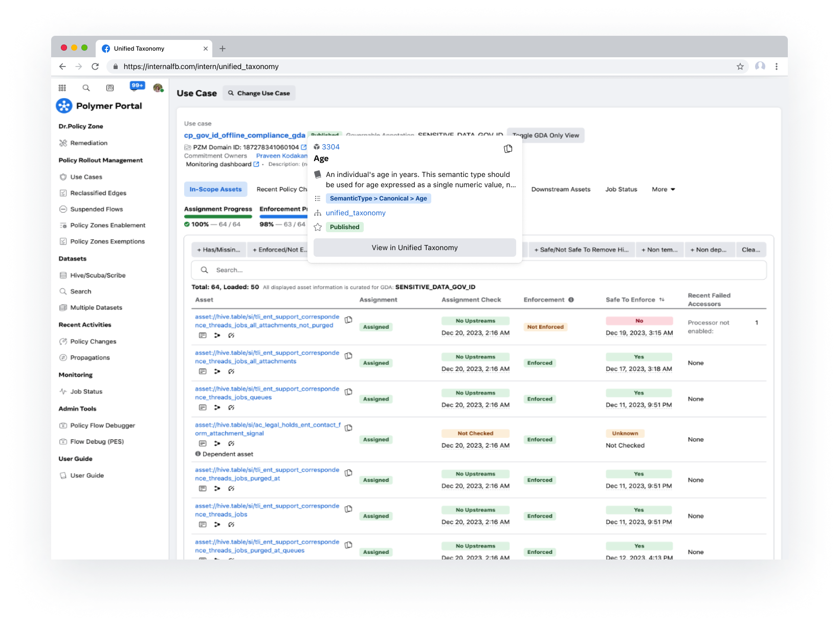Add Safe/Not Safe To Remove filter
The width and height of the screenshot is (840, 626).
[x=581, y=250]
